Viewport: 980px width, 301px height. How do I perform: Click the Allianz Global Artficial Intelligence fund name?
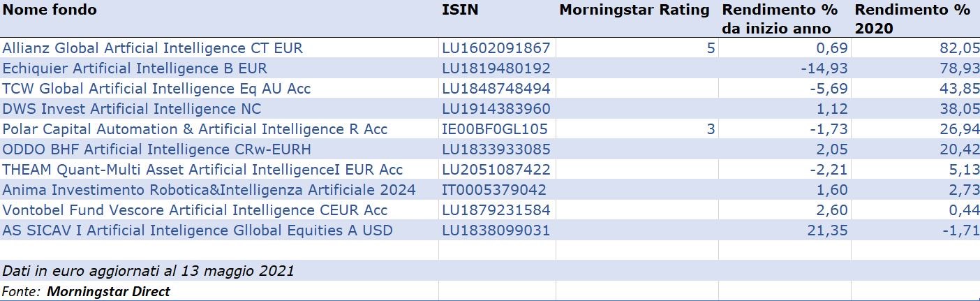pos(152,48)
